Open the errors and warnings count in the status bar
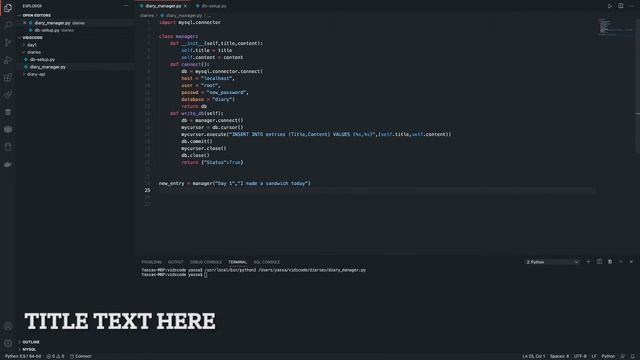This screenshot has width=640, height=360. tap(55, 356)
